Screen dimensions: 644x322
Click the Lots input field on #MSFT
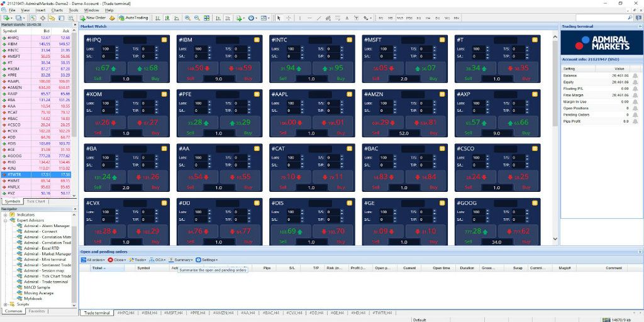tap(387, 49)
